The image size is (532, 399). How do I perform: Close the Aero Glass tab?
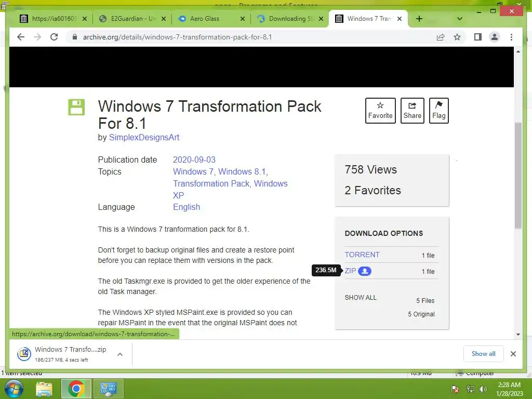click(x=243, y=19)
